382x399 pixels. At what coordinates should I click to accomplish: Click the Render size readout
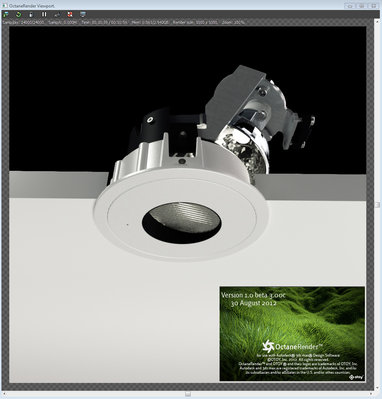click(x=195, y=22)
